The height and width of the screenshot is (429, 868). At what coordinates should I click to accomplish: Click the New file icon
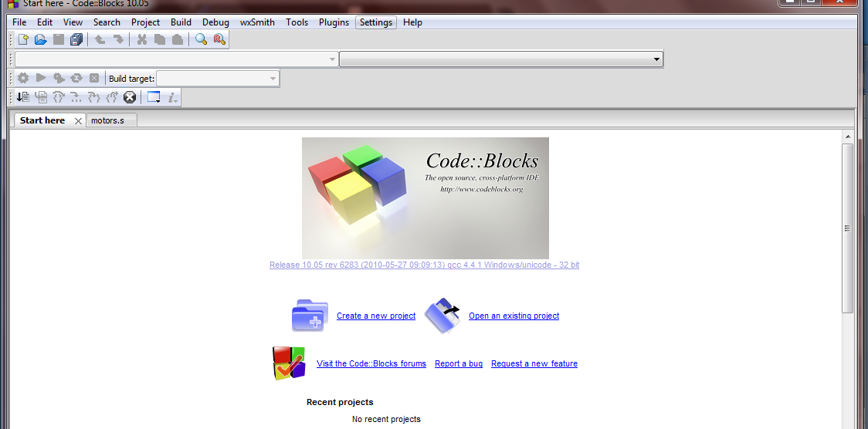click(x=23, y=39)
